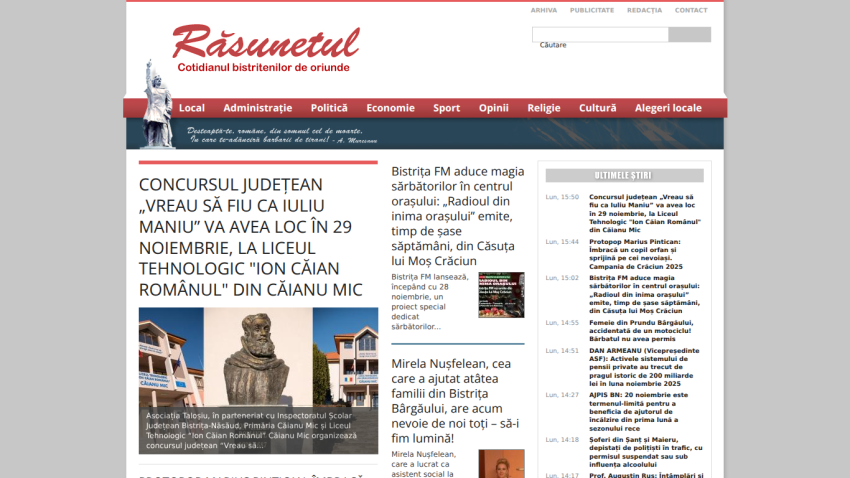Viewport: 850px width, 478px height.
Task: Go to the Administrație section
Action: pyautogui.click(x=257, y=108)
